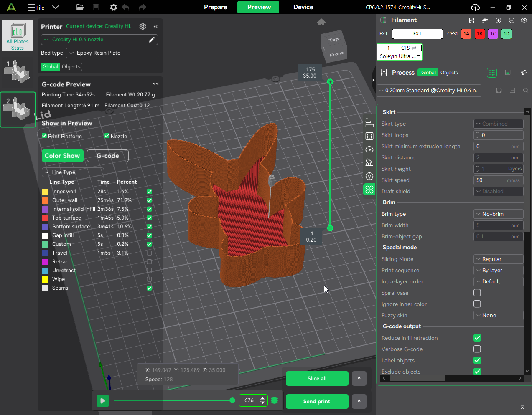532x415 pixels.
Task: Toggle Nozzle checkbox
Action: click(x=107, y=136)
